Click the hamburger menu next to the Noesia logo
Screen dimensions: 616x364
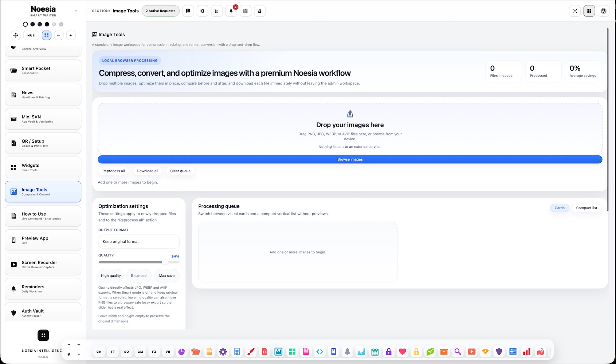point(76,11)
